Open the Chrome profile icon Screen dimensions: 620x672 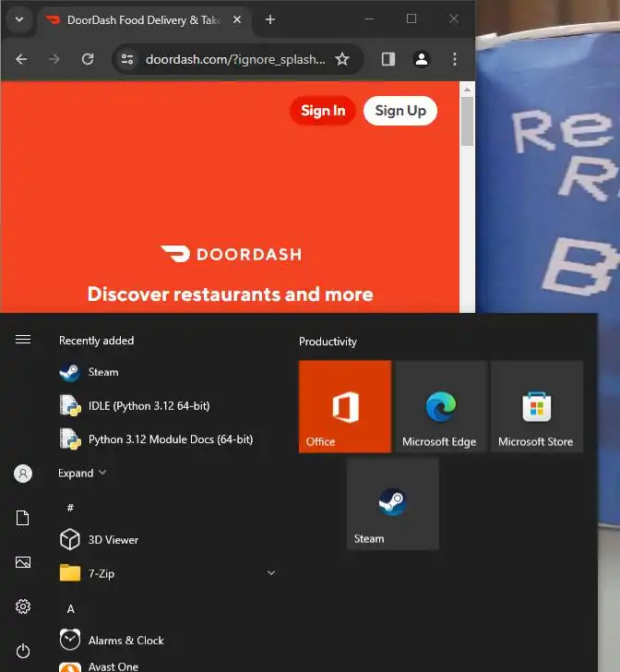pyautogui.click(x=422, y=59)
